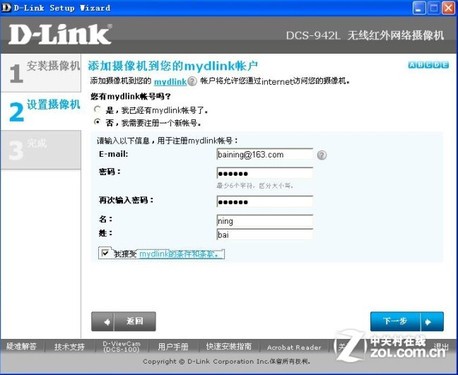Select '否，我需要注册一个新帐号' radio option
Screen dimensions: 458x375
[97, 122]
